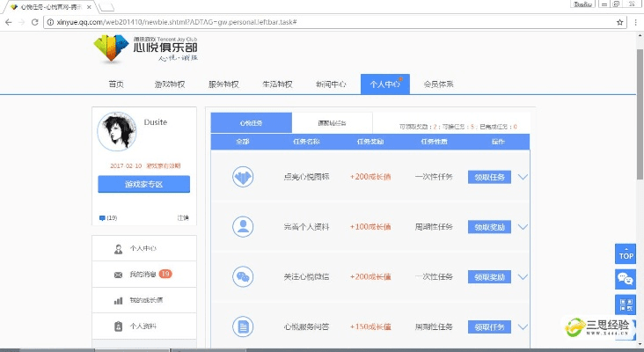Image resolution: width=644 pixels, height=352 pixels.
Task: Expand the 点亮心悦图标 task row chevron
Action: coord(523,177)
